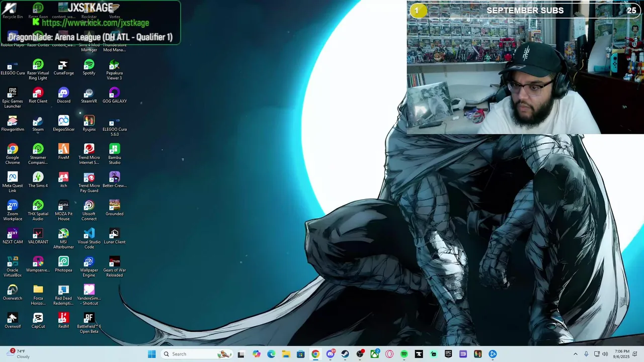Open the Grounded game shortcut
644x362 pixels.
[114, 209]
